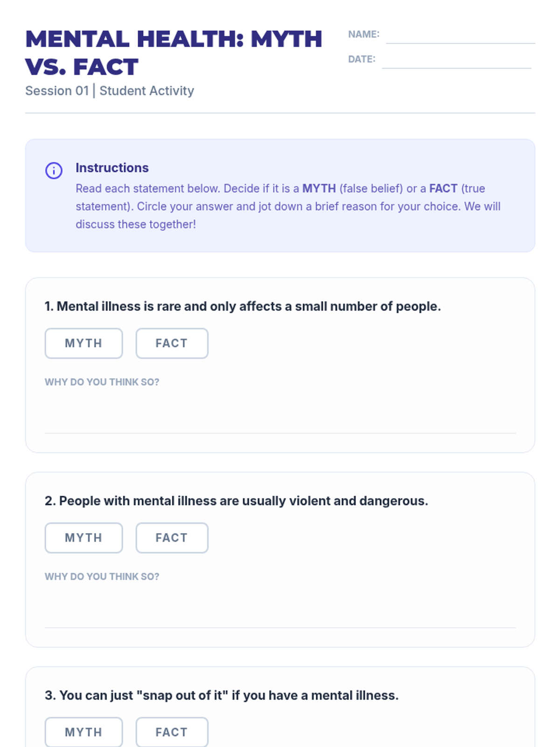Screen dimensions: 560x747
Task: Click "Why do you think so?" under question 2
Action: (102, 577)
